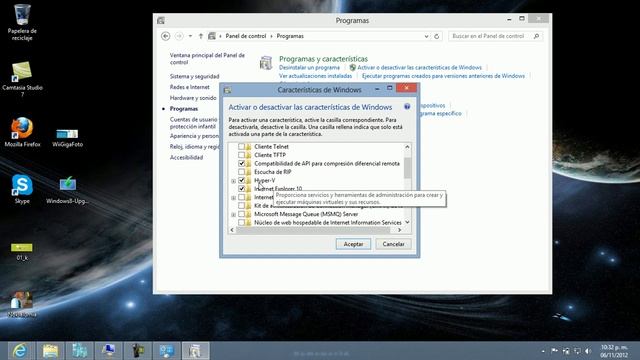Screen dimensions: 640x360
Task: Open Ver actualizaciones instaladas link
Action: 315,76
